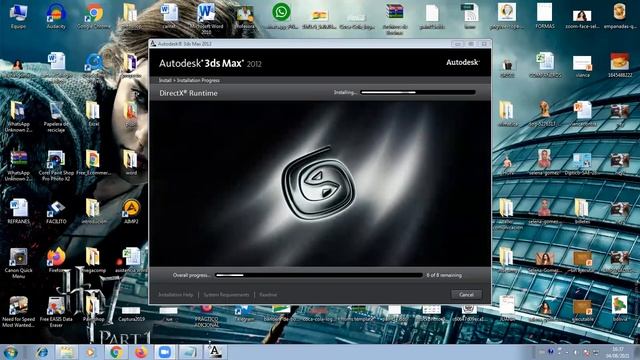Launch Corel Paint Shop Pro Photo X2
This screenshot has height=360, width=640.
(56, 166)
